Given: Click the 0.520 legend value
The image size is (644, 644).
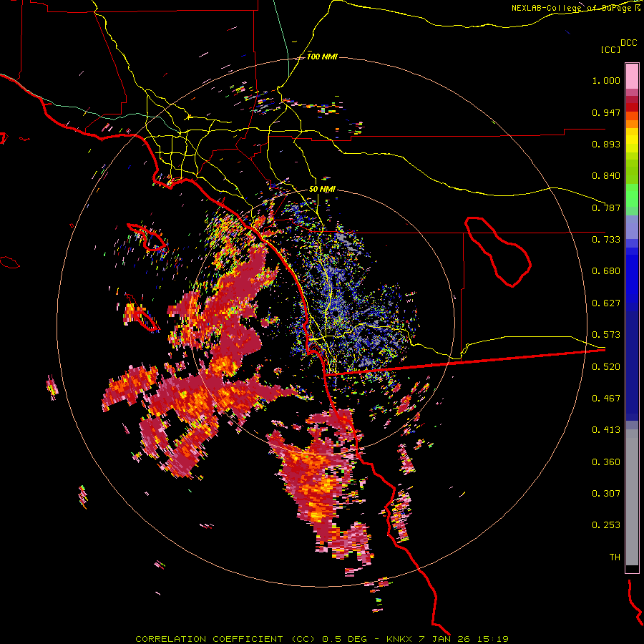Looking at the screenshot, I should pos(606,367).
